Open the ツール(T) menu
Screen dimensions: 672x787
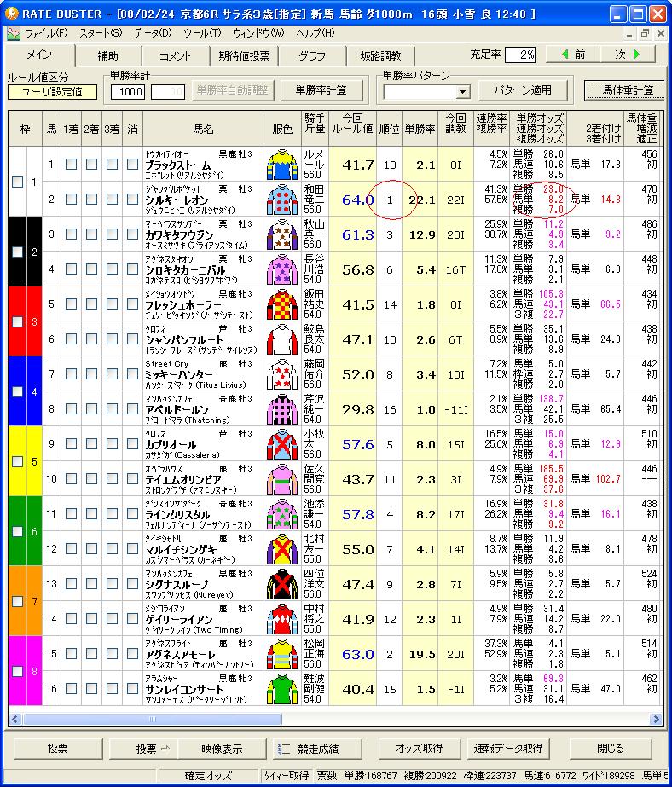[202, 33]
